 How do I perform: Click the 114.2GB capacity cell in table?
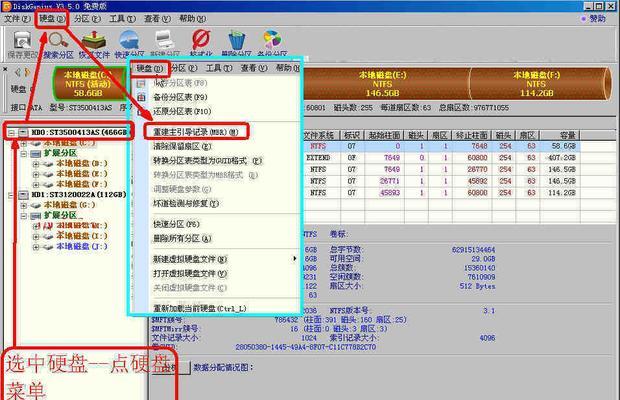[561, 193]
